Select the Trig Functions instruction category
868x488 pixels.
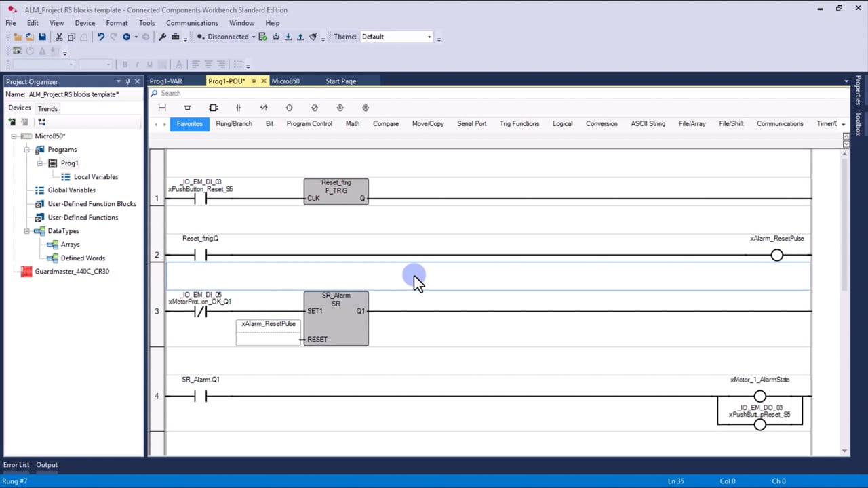pyautogui.click(x=519, y=124)
